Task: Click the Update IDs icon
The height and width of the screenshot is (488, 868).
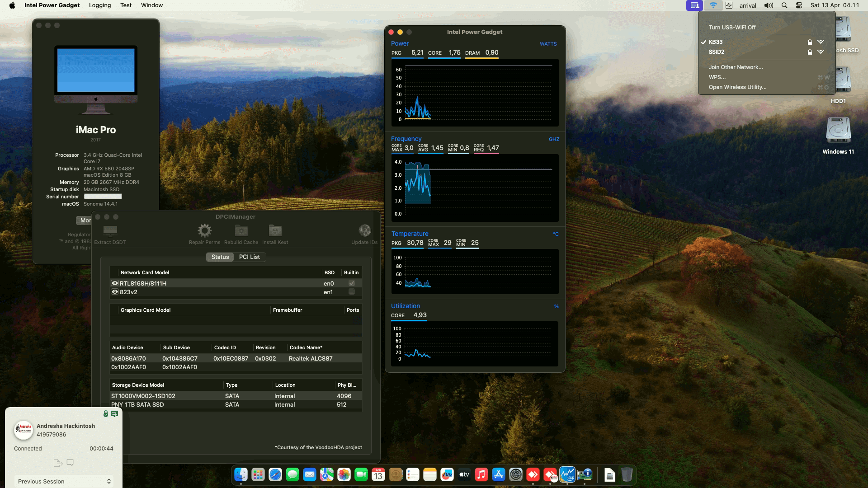Action: [364, 231]
